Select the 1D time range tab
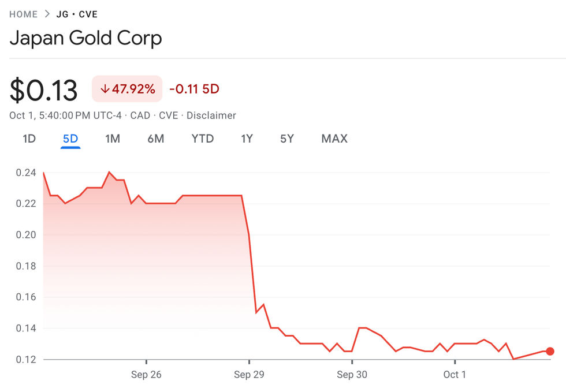The image size is (566, 392). click(x=29, y=139)
